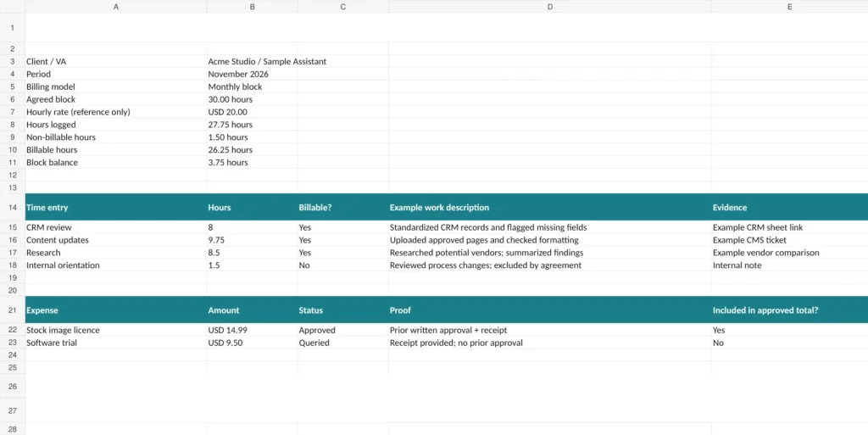868x435 pixels.
Task: Select the 'Internal note' cell
Action: pos(789,265)
